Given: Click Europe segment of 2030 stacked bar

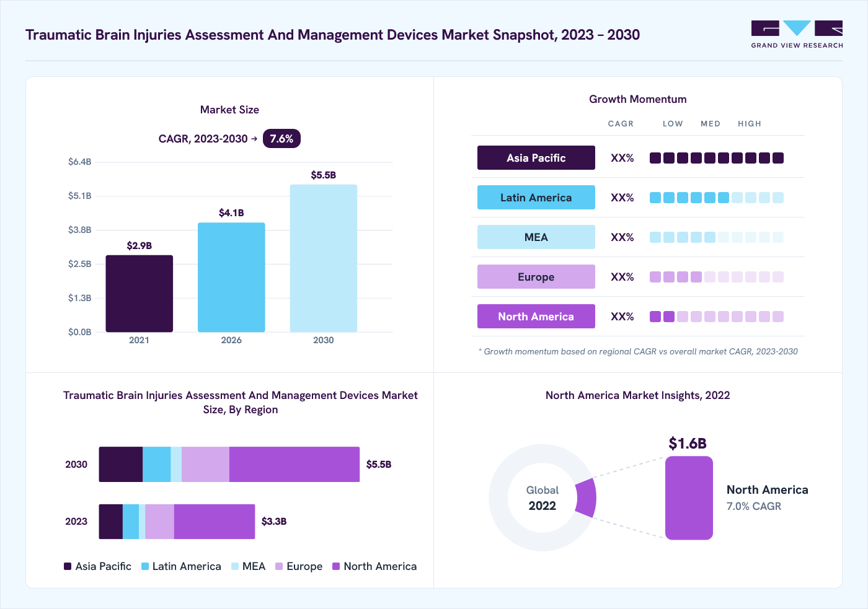Looking at the screenshot, I should click(x=205, y=464).
